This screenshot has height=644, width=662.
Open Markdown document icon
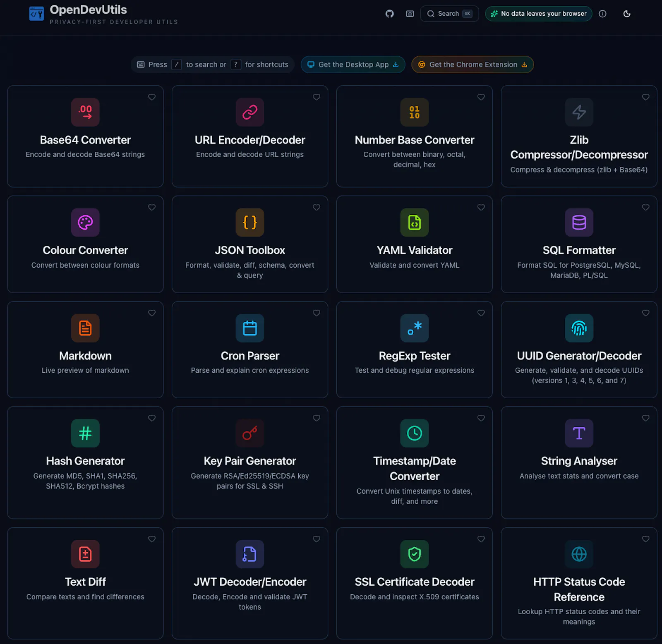pyautogui.click(x=85, y=328)
